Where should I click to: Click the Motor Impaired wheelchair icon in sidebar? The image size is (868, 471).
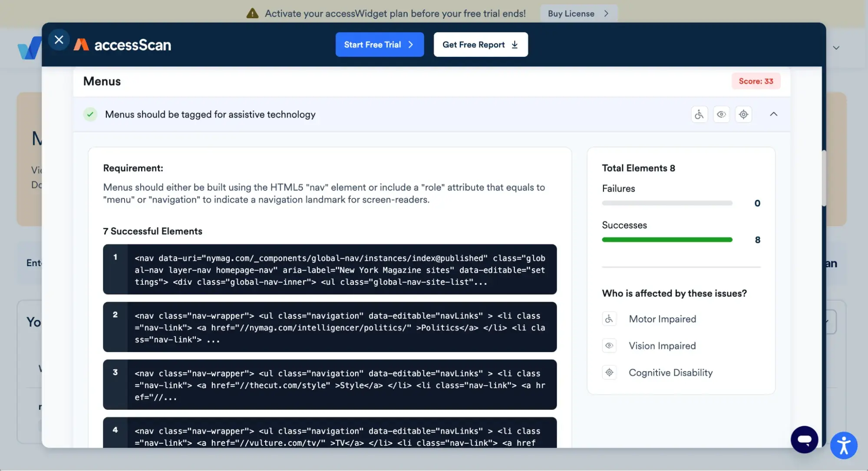pyautogui.click(x=609, y=319)
